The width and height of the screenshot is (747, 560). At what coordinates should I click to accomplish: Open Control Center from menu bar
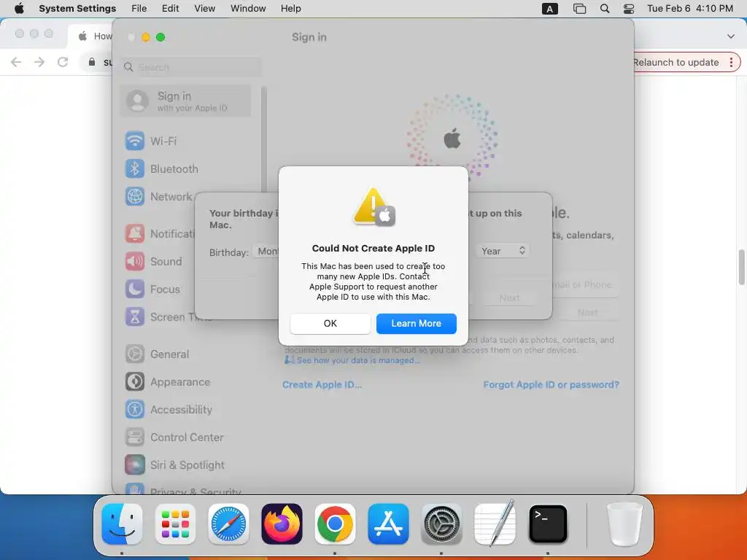[629, 9]
